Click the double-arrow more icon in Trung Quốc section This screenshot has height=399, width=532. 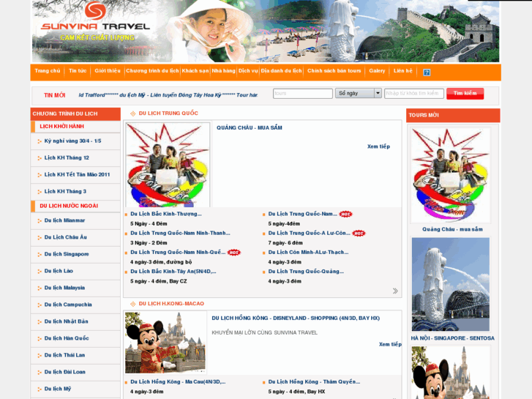click(x=395, y=291)
